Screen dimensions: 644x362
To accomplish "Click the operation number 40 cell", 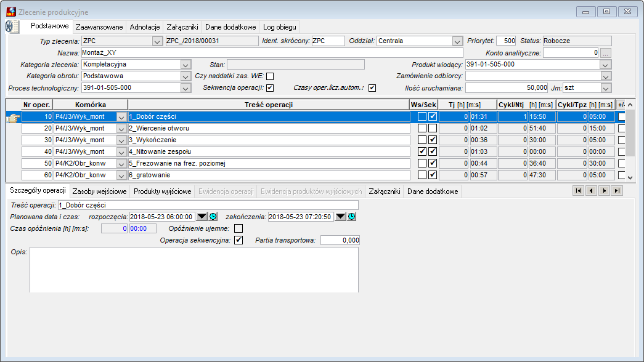I will pos(37,152).
